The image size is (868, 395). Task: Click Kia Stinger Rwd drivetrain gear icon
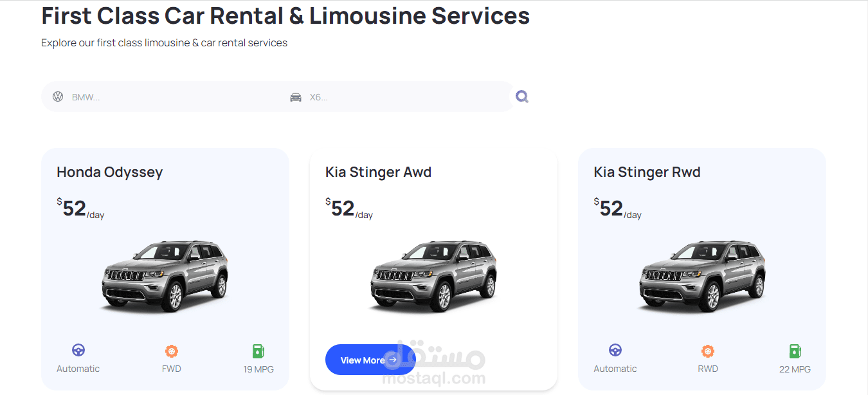[708, 351]
